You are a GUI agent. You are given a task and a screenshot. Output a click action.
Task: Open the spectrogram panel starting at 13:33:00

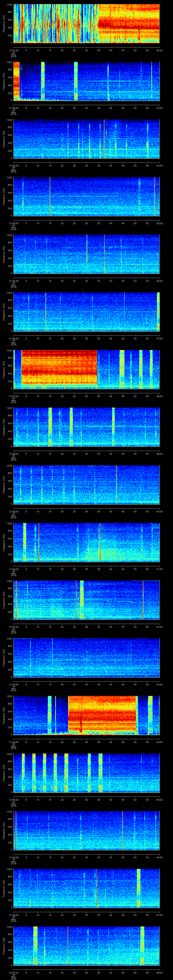(x=86, y=139)
